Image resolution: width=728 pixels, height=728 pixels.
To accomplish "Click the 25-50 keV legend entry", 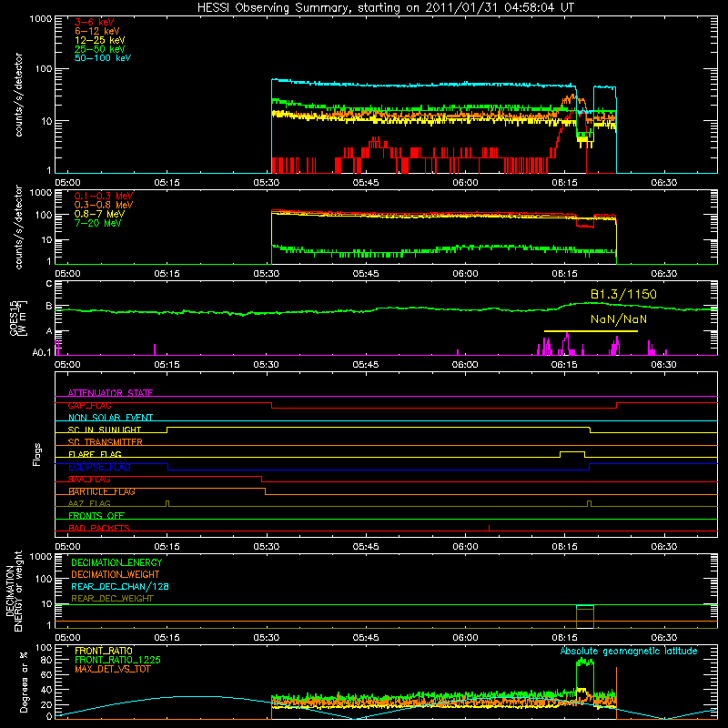I will coord(100,49).
